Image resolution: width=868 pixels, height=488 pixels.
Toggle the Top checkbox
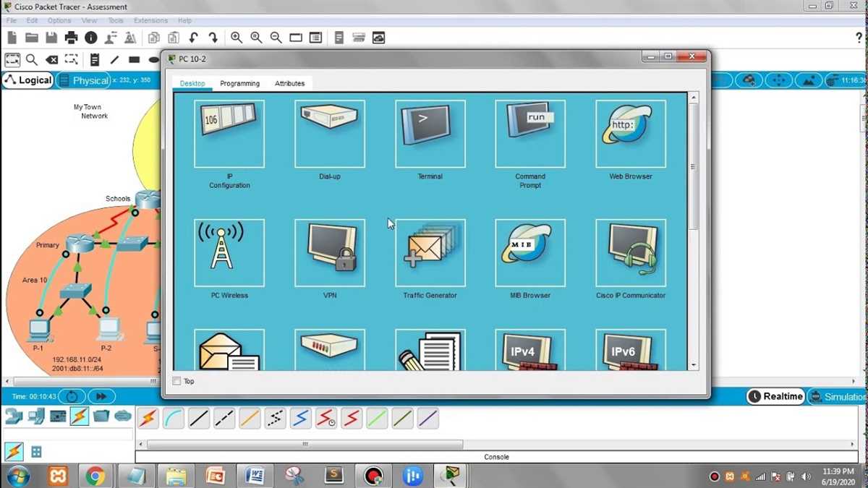coord(177,381)
